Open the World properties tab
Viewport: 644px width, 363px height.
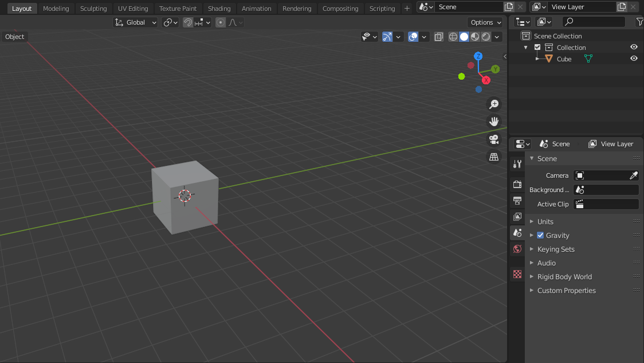tap(517, 249)
